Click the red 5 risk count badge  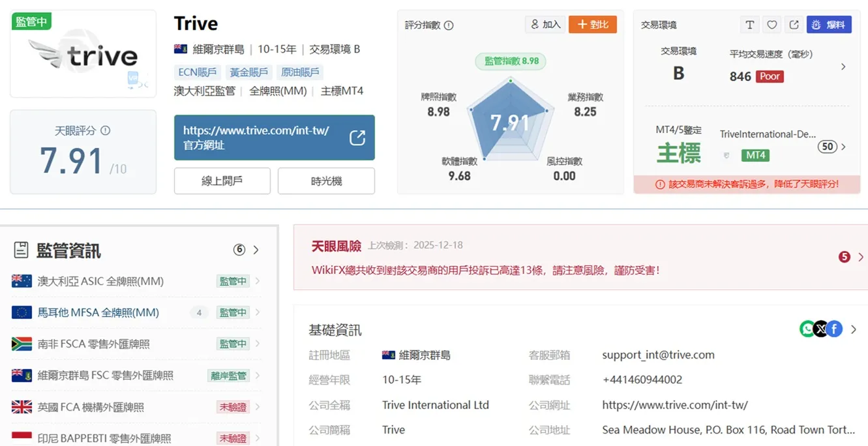tap(845, 257)
